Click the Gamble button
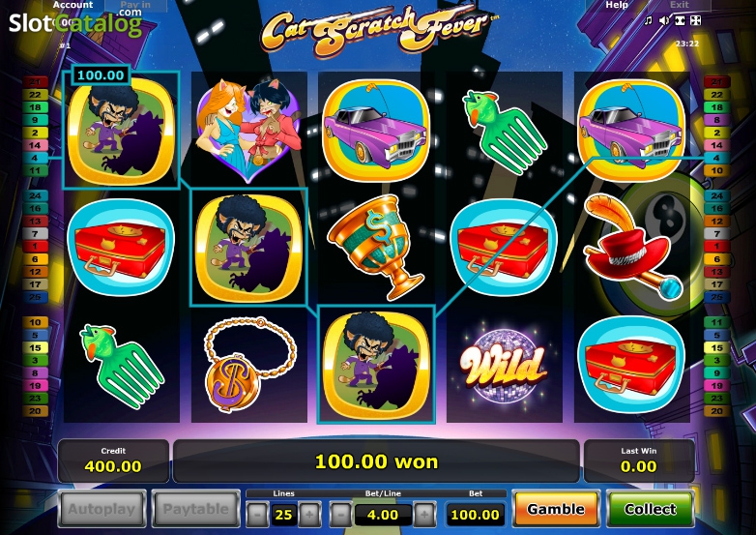The width and height of the screenshot is (756, 535). click(x=556, y=509)
